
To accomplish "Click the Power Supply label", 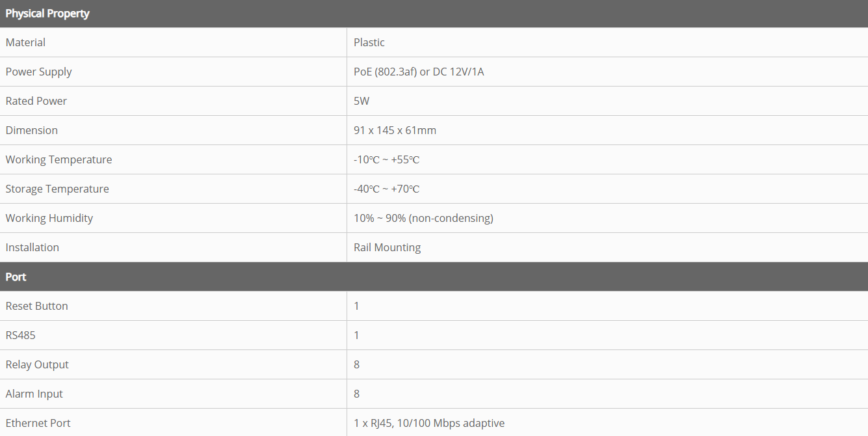I will (x=38, y=72).
